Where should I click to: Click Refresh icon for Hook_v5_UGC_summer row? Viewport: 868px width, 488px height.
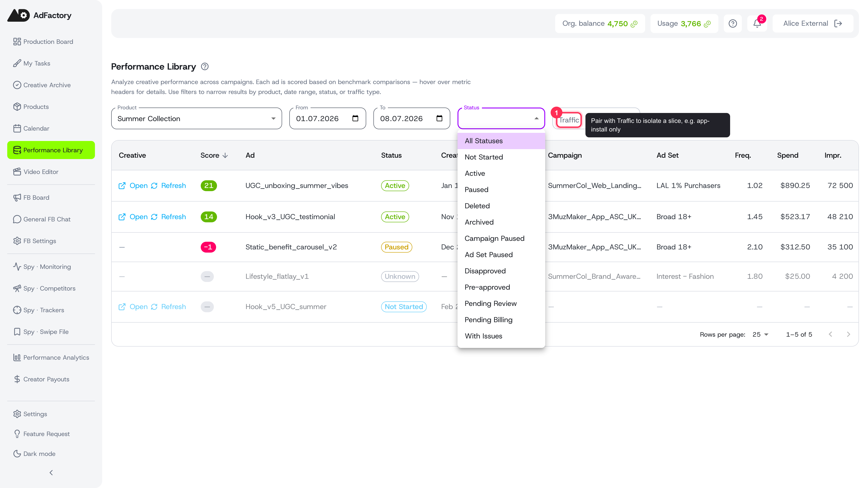[x=154, y=307]
